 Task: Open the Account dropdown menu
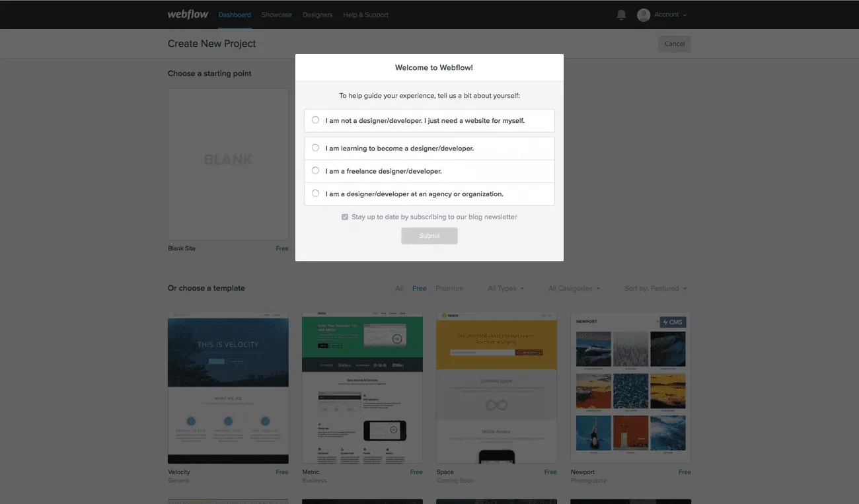tap(670, 15)
